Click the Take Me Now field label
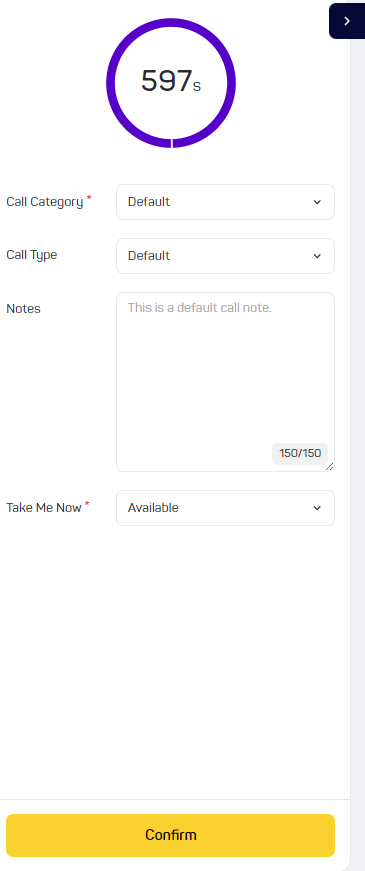This screenshot has width=365, height=871. click(x=44, y=507)
